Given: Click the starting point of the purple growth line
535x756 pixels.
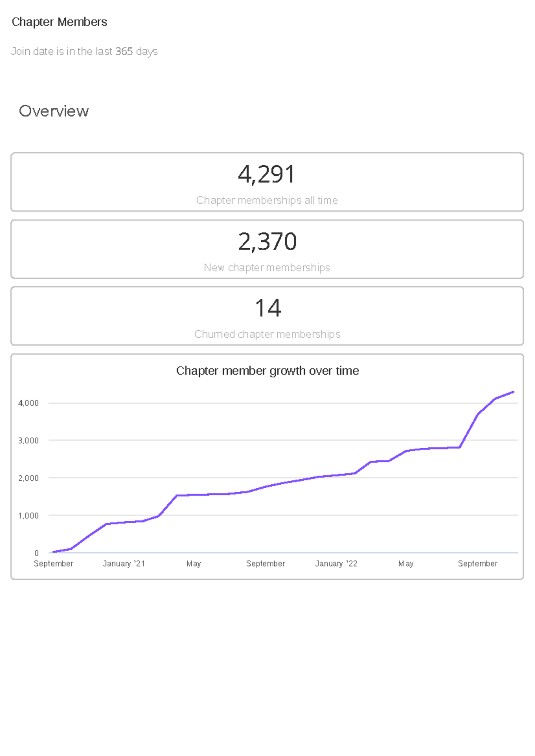Looking at the screenshot, I should [53, 552].
